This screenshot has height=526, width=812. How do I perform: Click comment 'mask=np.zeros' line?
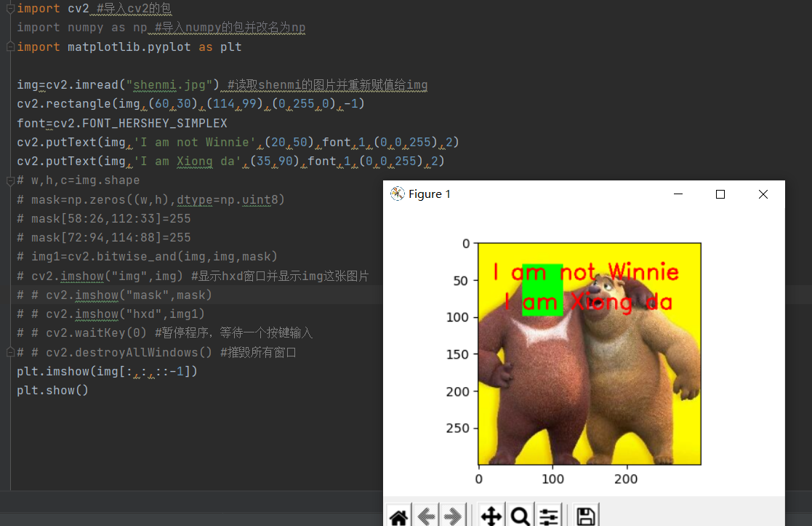click(x=150, y=199)
